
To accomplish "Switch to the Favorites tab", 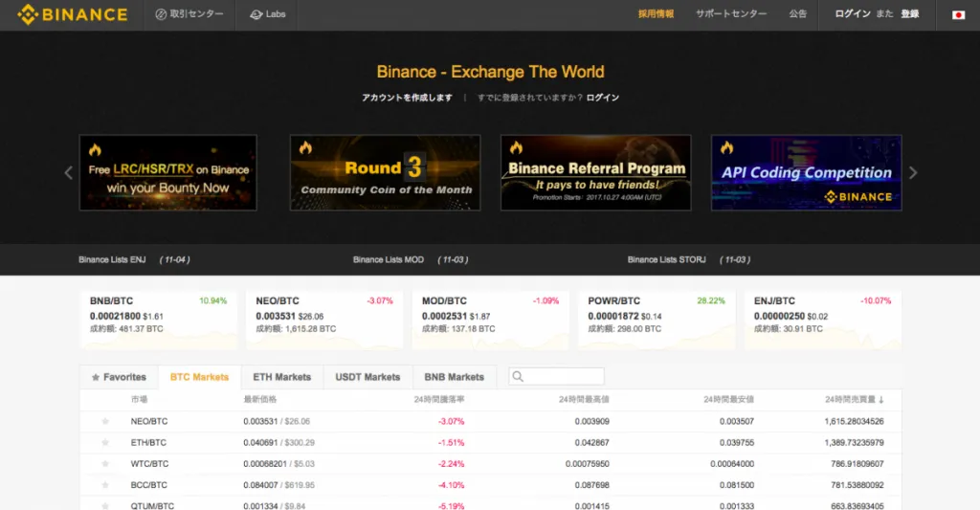I will (120, 377).
